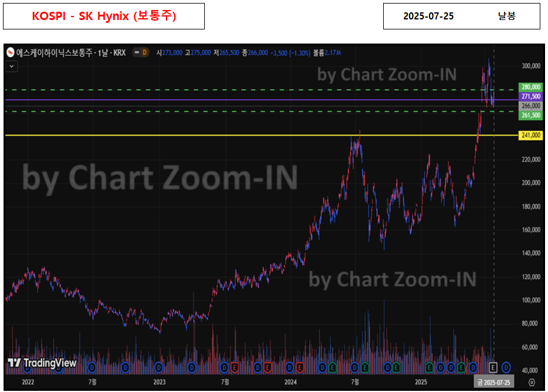The width and height of the screenshot is (548, 392).
Task: Click the 2024 time axis label
Action: point(290,382)
